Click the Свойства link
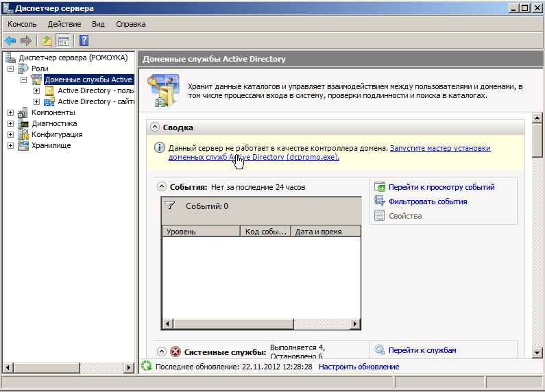The image size is (545, 392). click(x=405, y=216)
